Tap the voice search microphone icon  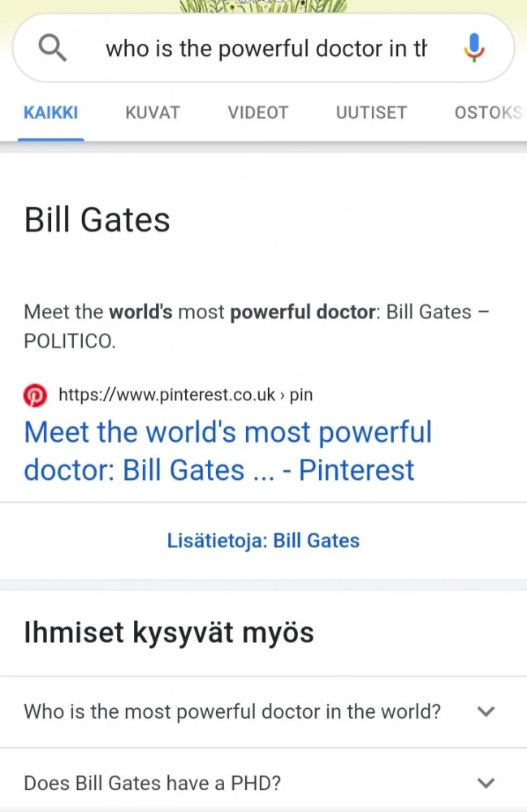tap(474, 49)
